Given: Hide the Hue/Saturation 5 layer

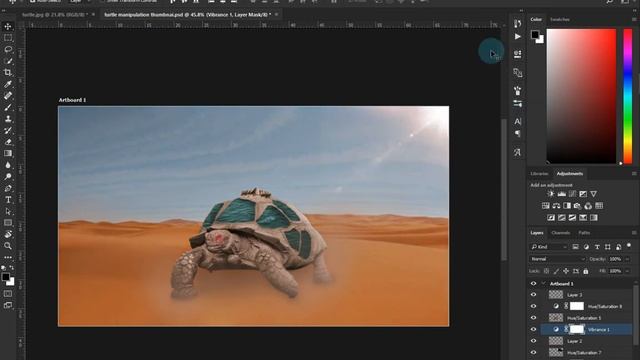Looking at the screenshot, I should 533,318.
